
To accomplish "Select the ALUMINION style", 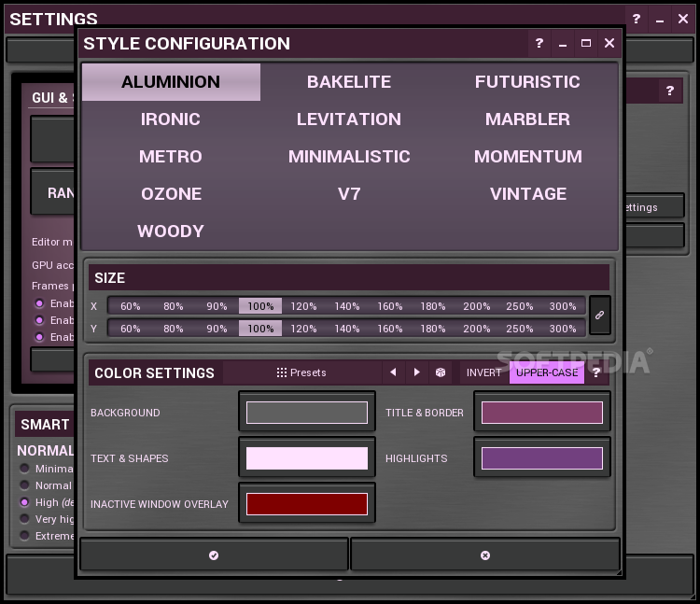I will 171,82.
